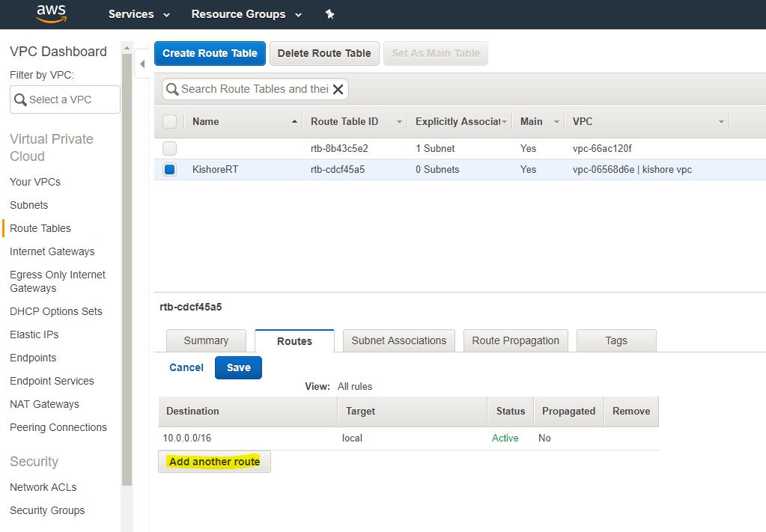Screen dimensions: 766x532
Task: Collapse the left navigation panel arrow
Action: point(142,64)
